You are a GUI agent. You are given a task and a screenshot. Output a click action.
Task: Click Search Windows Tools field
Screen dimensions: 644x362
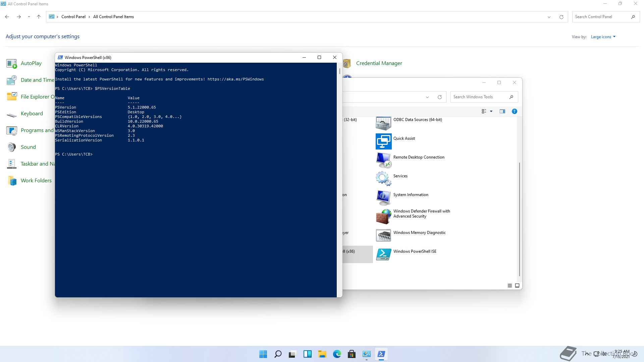(484, 97)
